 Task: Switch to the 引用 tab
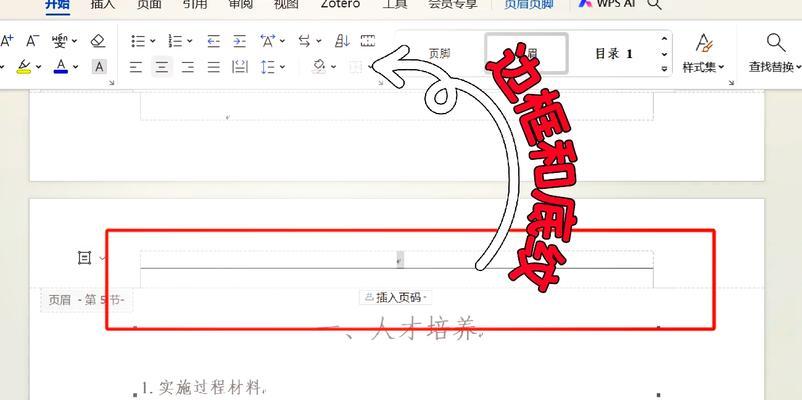click(x=194, y=4)
